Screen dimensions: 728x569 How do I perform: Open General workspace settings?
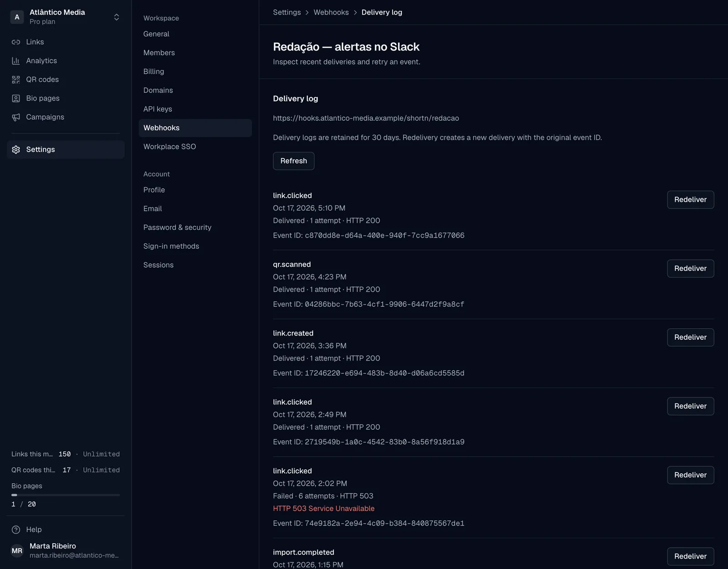tap(195, 34)
